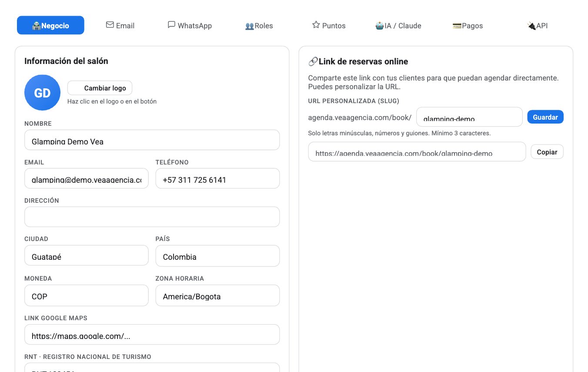588x372 pixels.
Task: Click the "agenda.veaagencia.com/book/" prefix text
Action: [x=360, y=117]
